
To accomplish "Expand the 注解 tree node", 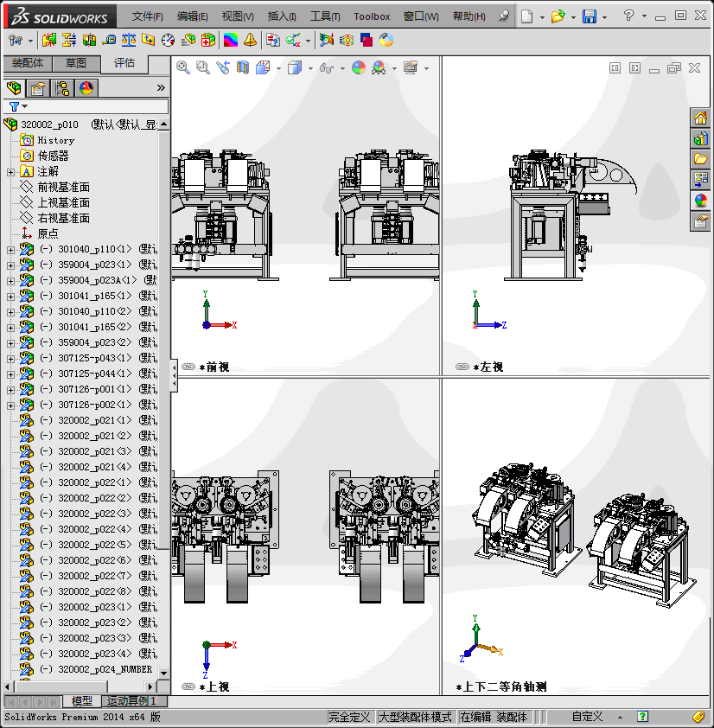I will click(x=10, y=172).
